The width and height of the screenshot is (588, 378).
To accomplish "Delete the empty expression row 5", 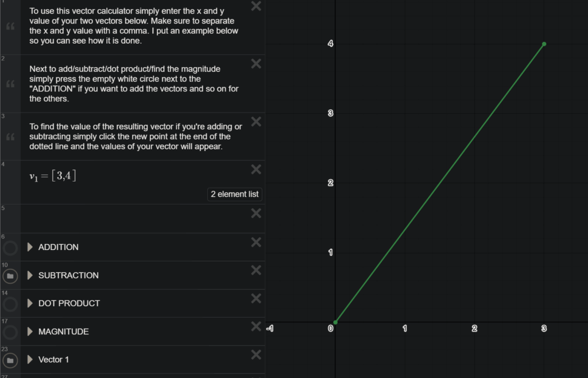I will 256,213.
